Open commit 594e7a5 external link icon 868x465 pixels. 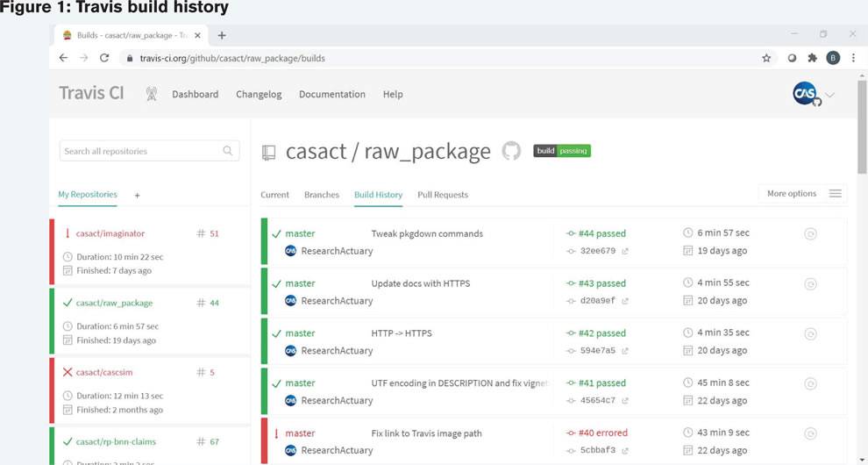[x=625, y=351]
